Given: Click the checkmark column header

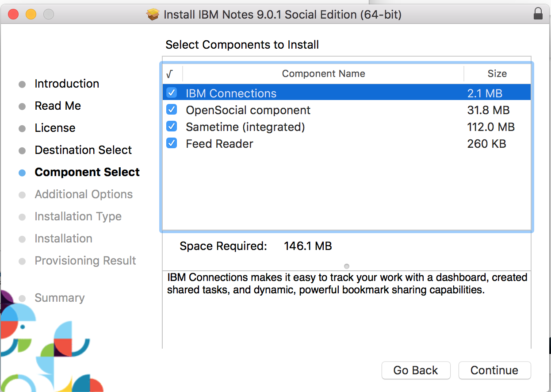Looking at the screenshot, I should click(172, 73).
